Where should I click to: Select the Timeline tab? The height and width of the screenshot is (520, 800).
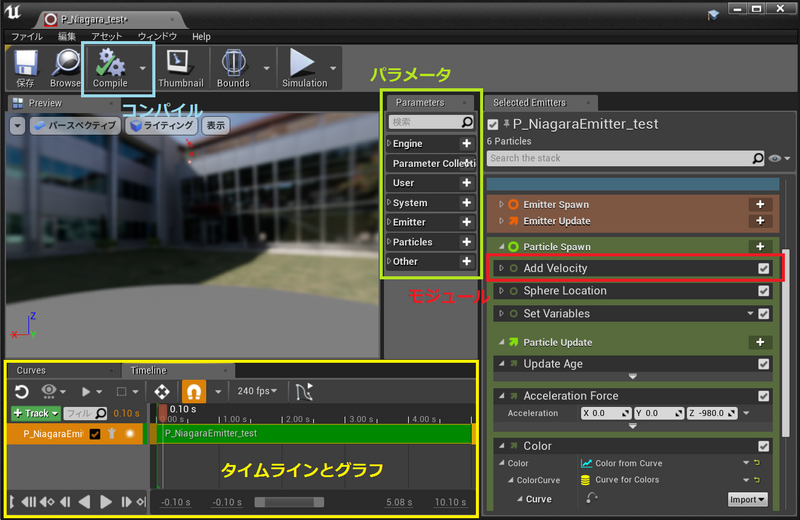tap(148, 370)
